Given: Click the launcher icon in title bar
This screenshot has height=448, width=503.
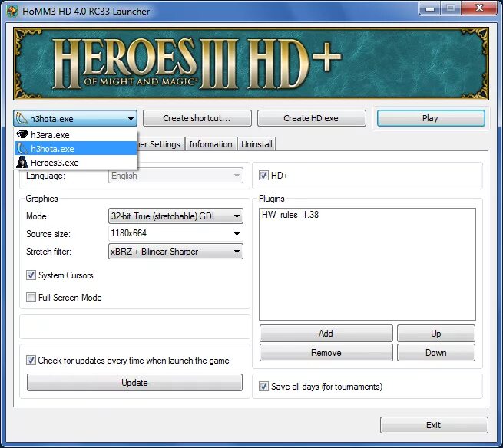Looking at the screenshot, I should [12, 12].
